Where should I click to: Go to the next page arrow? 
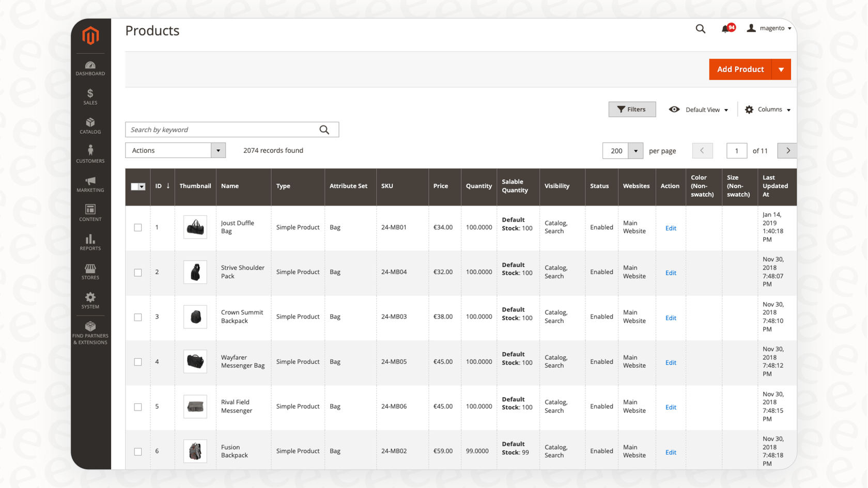787,151
